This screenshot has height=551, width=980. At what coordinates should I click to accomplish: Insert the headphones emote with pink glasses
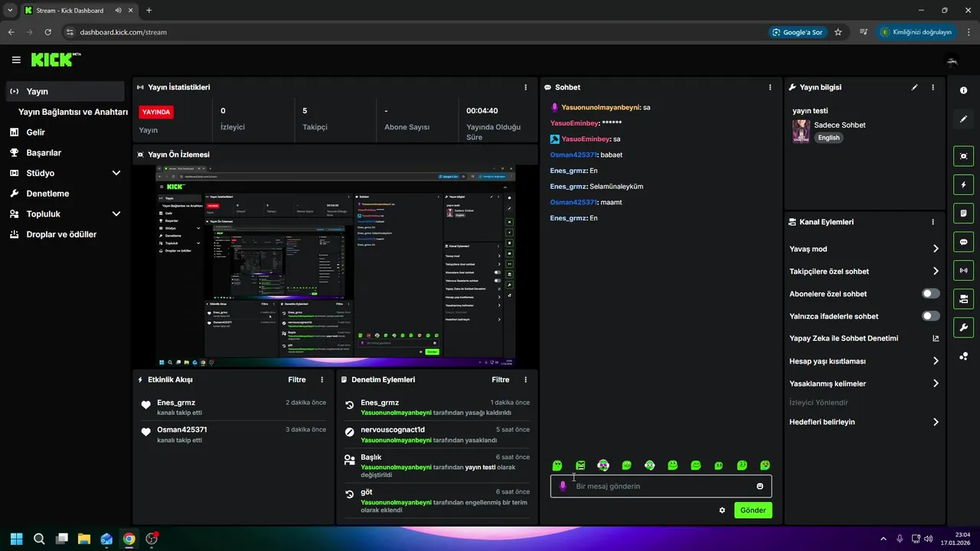coord(603,465)
